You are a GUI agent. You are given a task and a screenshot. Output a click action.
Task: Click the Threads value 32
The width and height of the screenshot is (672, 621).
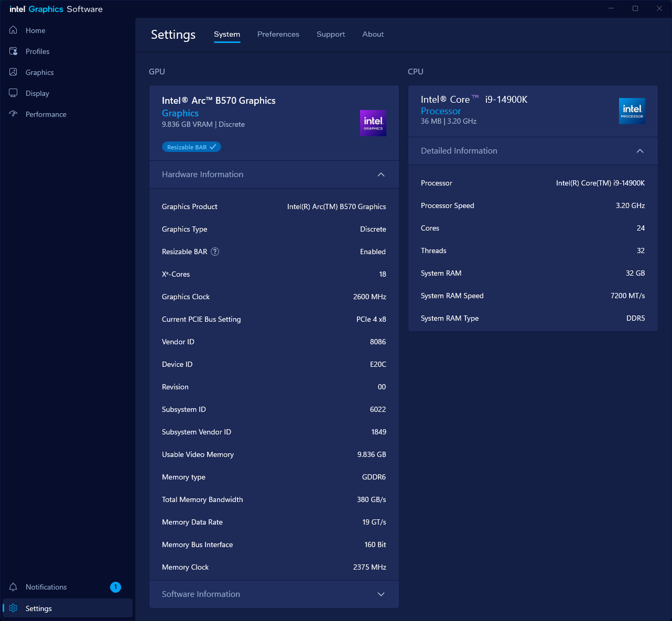(641, 250)
